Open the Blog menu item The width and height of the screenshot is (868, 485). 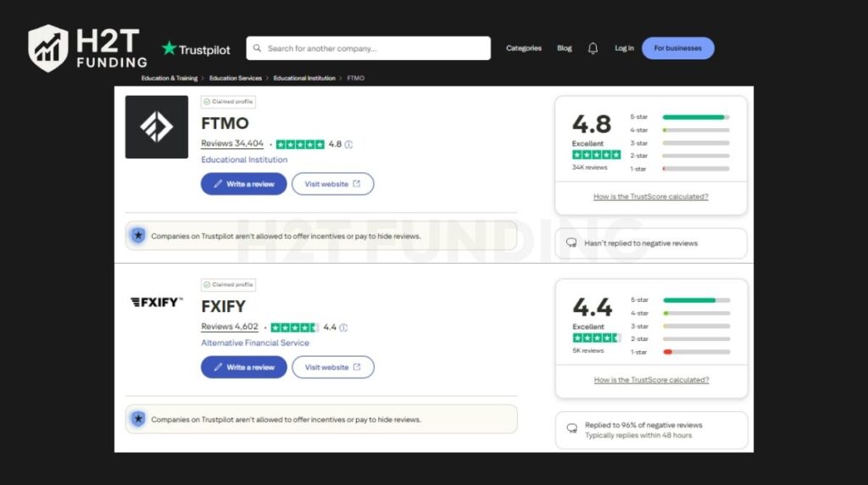click(x=564, y=48)
